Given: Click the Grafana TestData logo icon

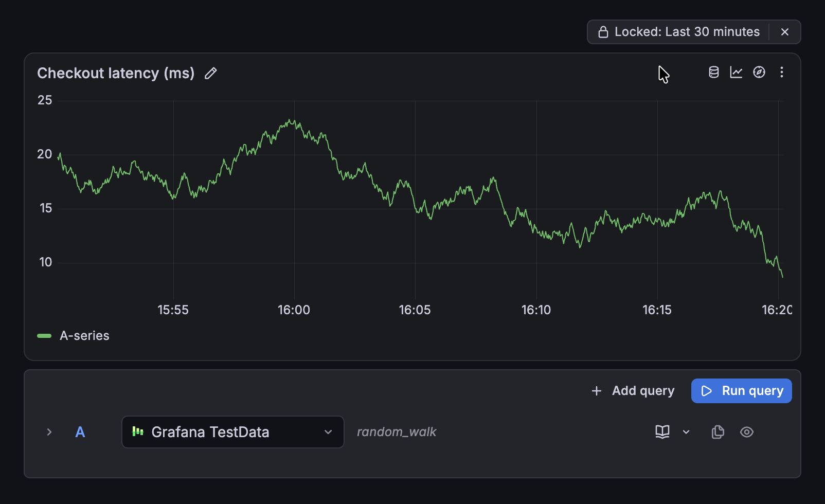Looking at the screenshot, I should (x=138, y=431).
